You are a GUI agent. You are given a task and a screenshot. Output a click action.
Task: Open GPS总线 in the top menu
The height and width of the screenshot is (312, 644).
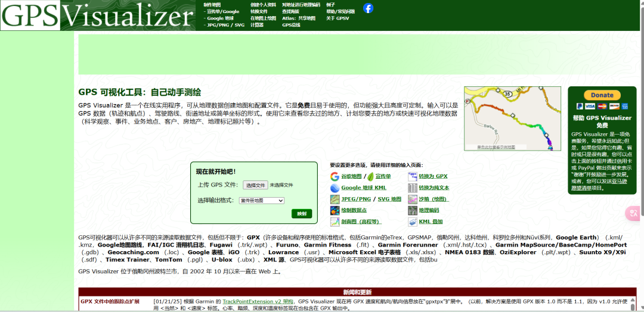point(291,24)
